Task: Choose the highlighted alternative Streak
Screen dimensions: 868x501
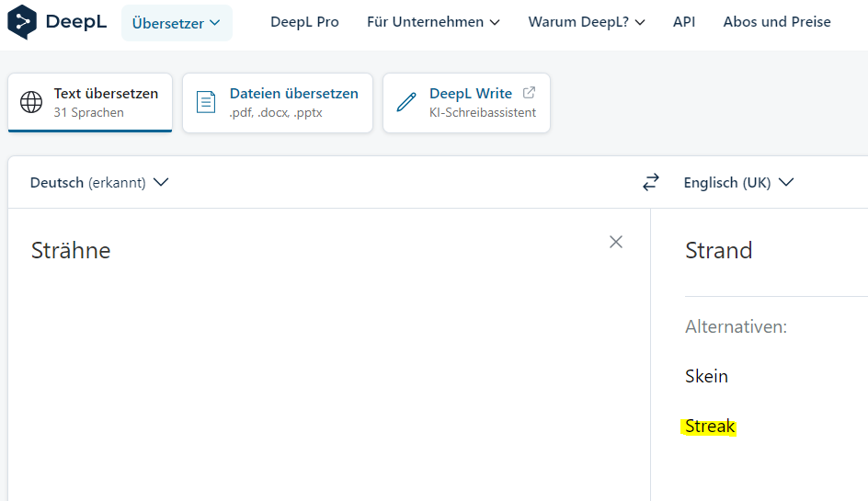Action: (x=710, y=427)
